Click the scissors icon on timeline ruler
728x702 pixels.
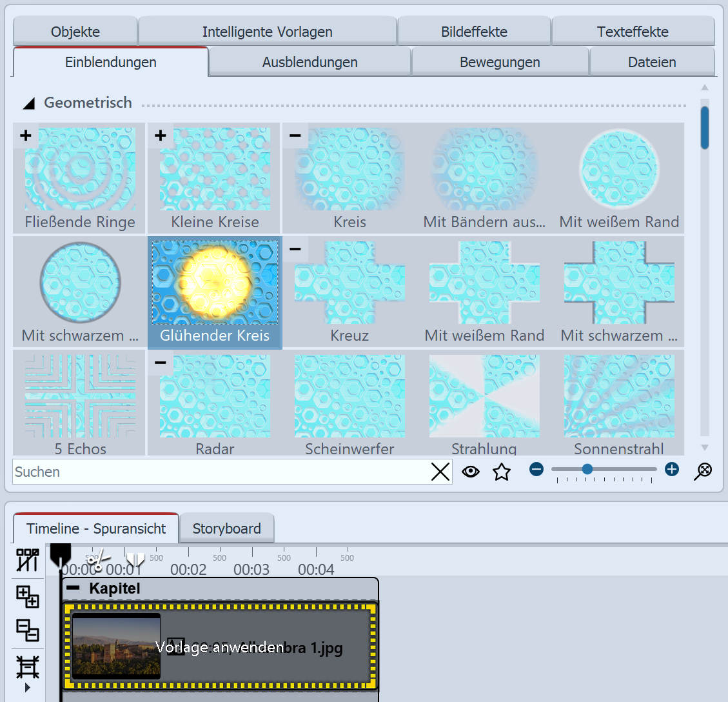tap(97, 560)
